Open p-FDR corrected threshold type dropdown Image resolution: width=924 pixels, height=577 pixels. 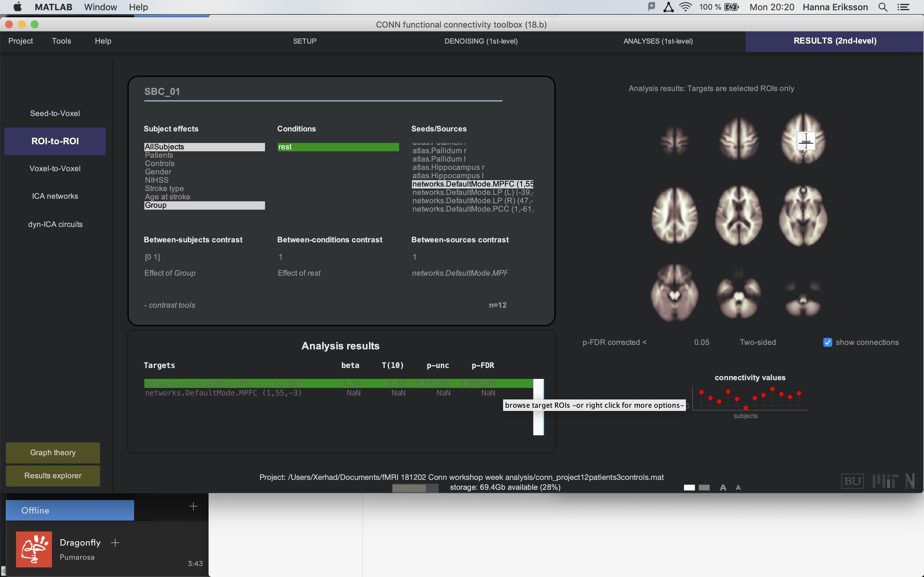[x=614, y=342]
